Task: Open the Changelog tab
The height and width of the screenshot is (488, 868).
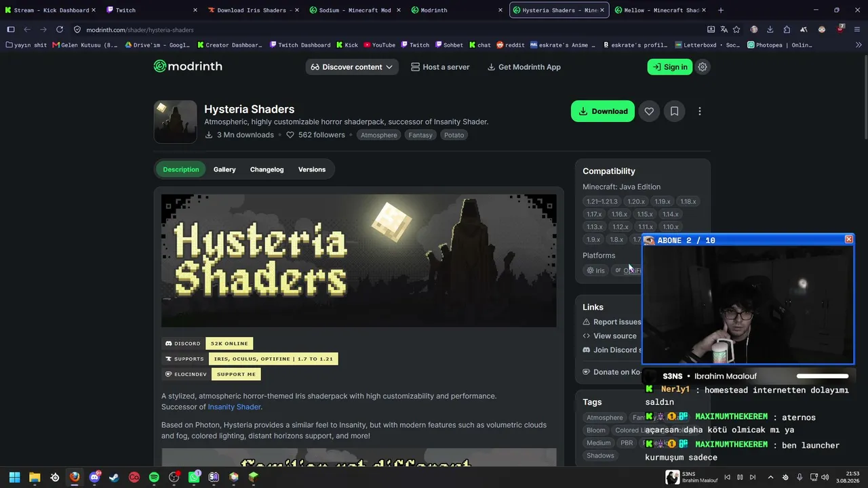Action: click(267, 169)
